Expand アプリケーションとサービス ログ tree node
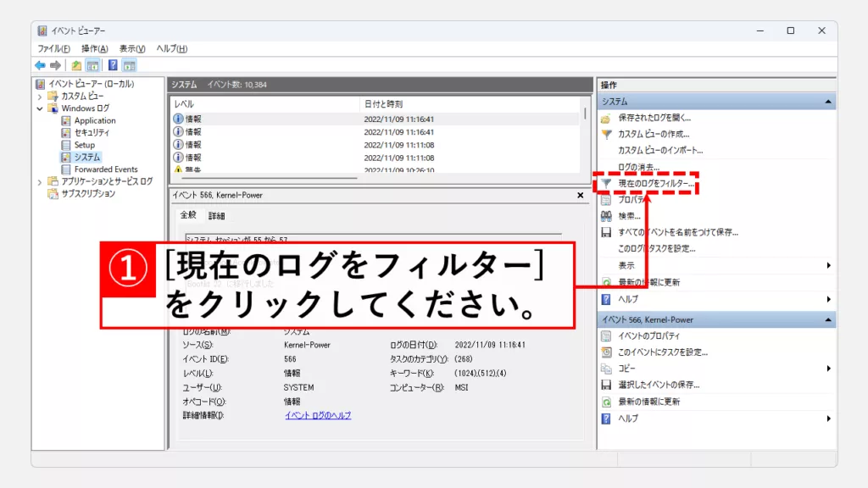The image size is (868, 488). click(x=40, y=181)
